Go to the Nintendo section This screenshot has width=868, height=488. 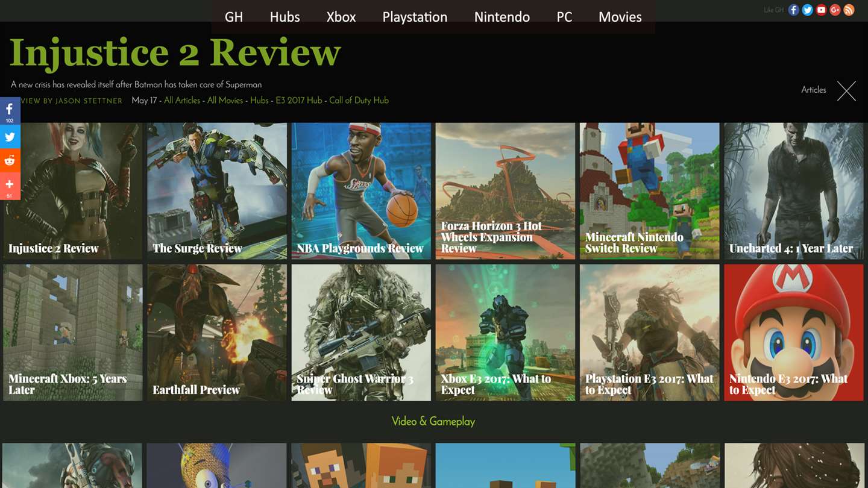502,17
